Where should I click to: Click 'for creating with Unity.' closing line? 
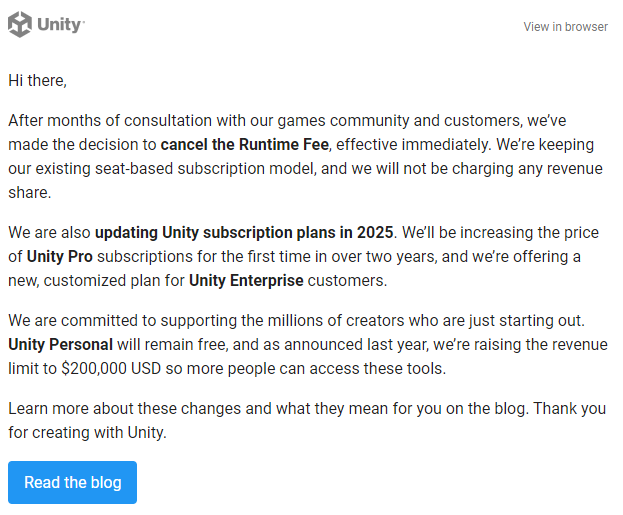tap(90, 434)
